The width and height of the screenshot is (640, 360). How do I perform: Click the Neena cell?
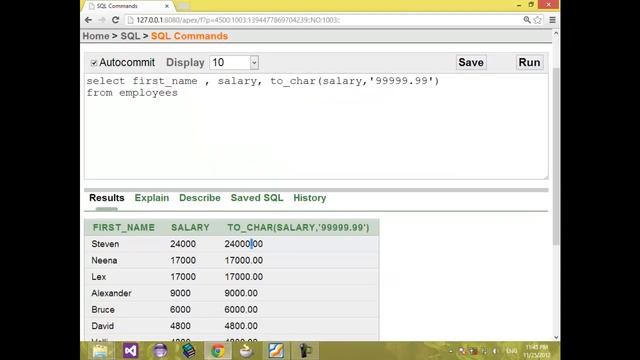pos(104,260)
